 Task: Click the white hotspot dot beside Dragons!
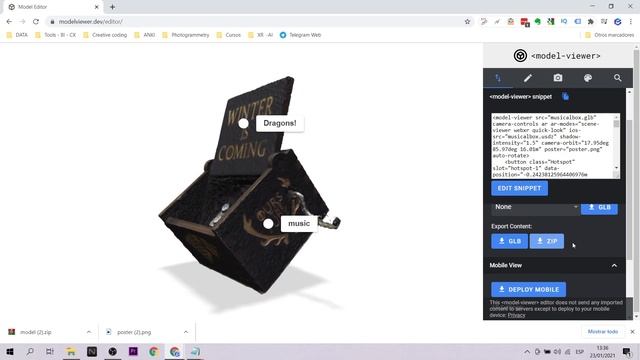coord(243,123)
